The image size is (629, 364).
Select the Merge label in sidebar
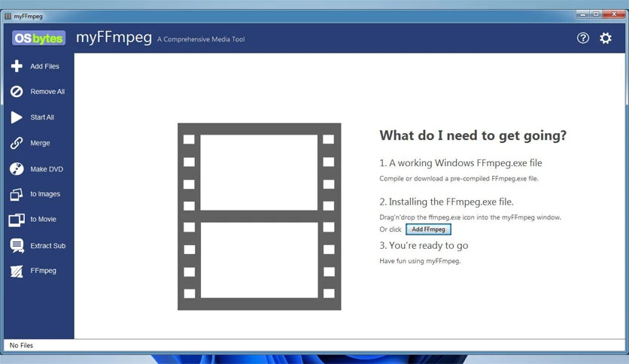tap(40, 143)
